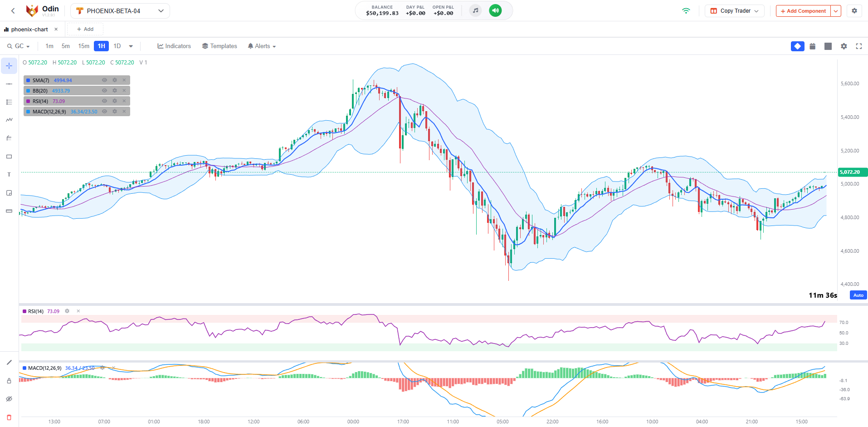The width and height of the screenshot is (868, 427).
Task: Switch to the 15m timeframe
Action: click(83, 46)
